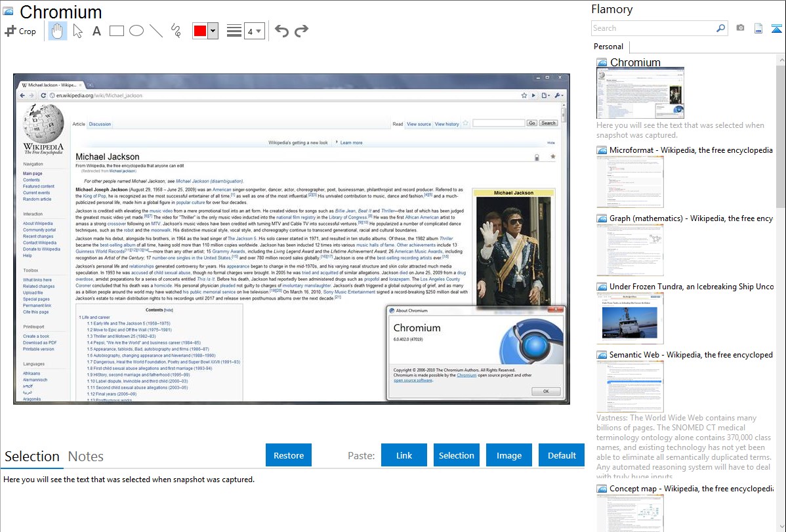
Task: Undo the last edit
Action: coord(281,31)
